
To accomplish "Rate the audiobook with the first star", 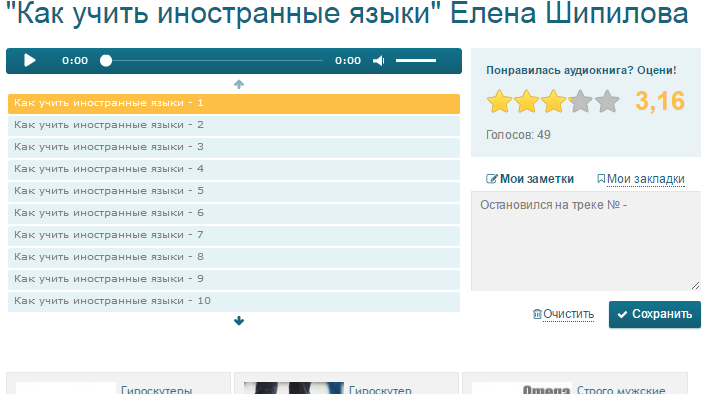I will click(x=499, y=101).
